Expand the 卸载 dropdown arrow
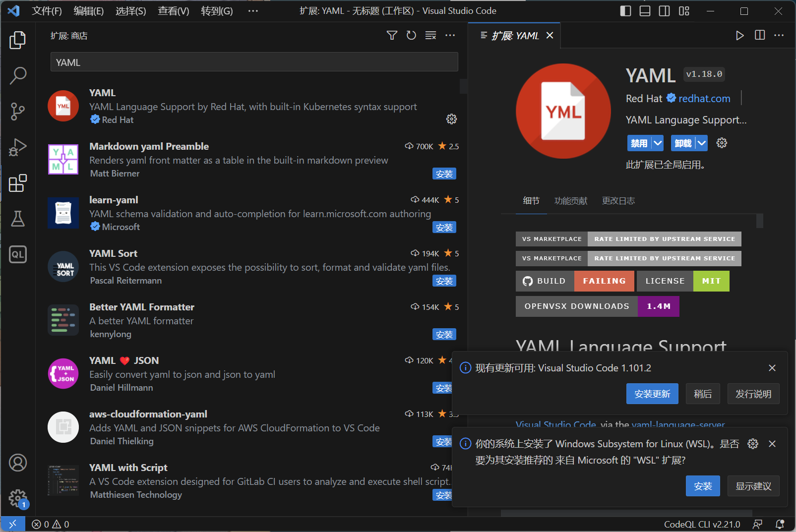Image resolution: width=796 pixels, height=532 pixels. click(702, 143)
